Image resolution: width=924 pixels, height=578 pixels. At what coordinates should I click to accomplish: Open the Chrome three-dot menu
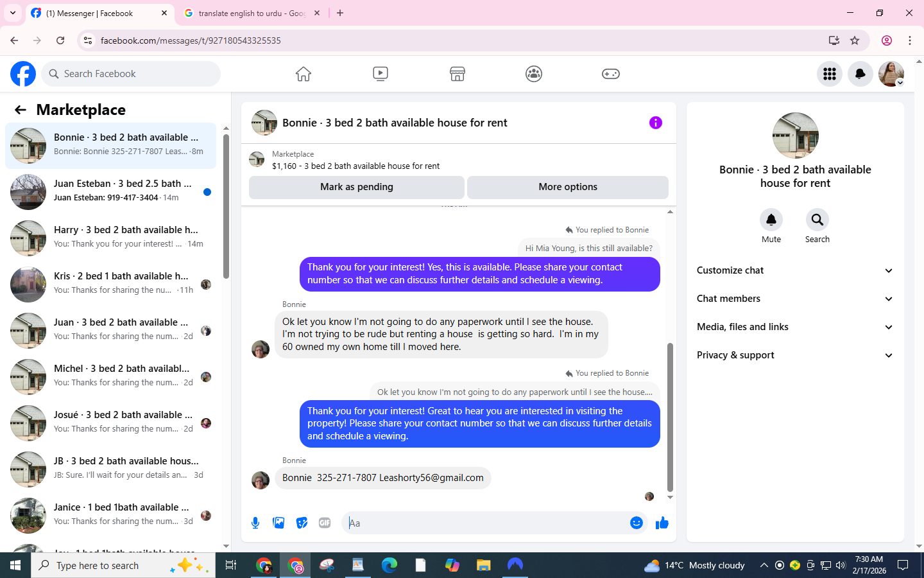click(910, 40)
